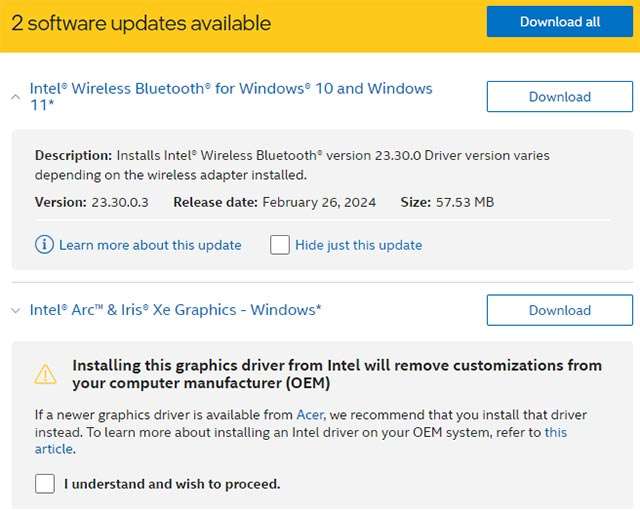Download the Intel Arc & Iris Xe Graphics driver
The height and width of the screenshot is (511, 640).
[559, 310]
